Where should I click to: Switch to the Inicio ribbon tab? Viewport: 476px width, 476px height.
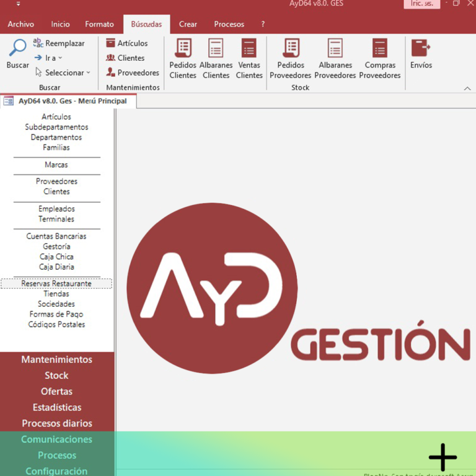[x=60, y=24]
